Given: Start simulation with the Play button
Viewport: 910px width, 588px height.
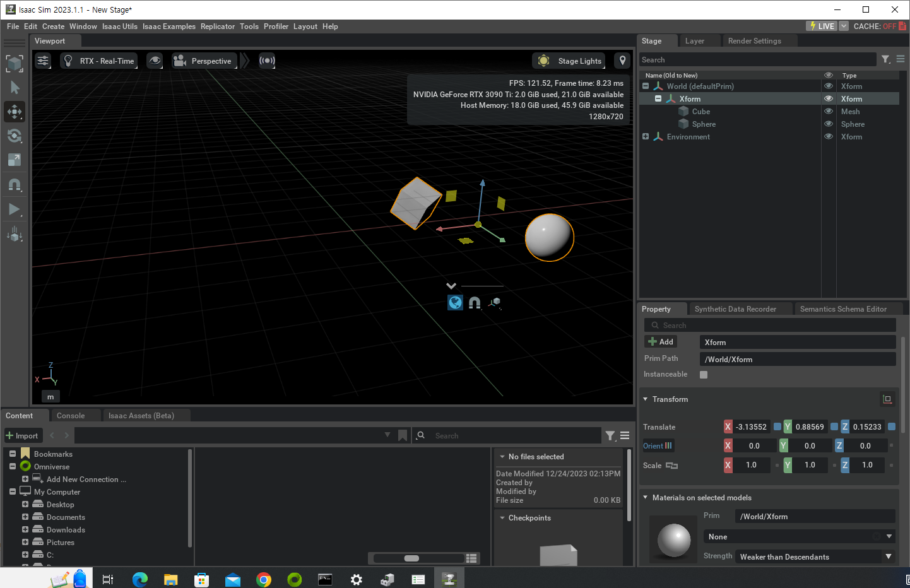Looking at the screenshot, I should tap(15, 209).
